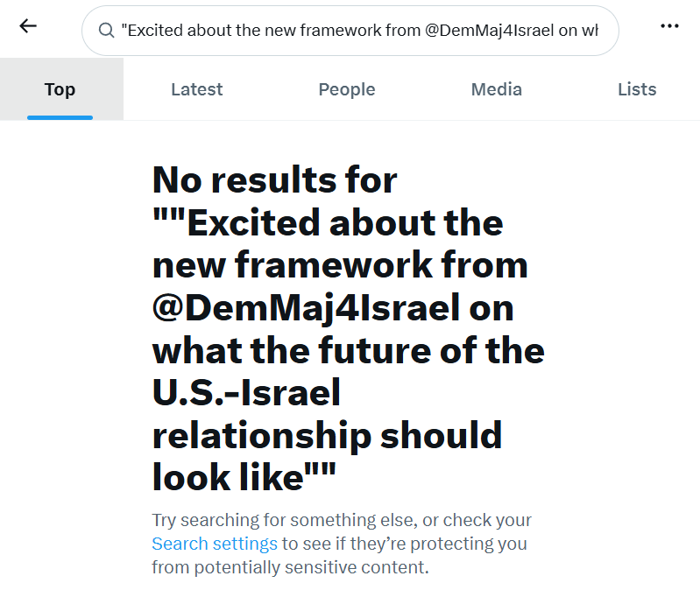Go back using the left arrow icon
This screenshot has height=597, width=700.
click(28, 26)
